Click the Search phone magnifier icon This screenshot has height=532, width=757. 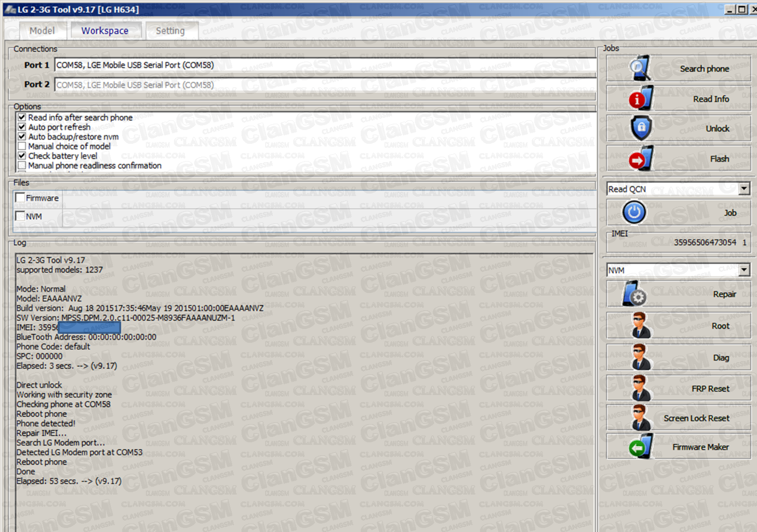click(x=641, y=68)
